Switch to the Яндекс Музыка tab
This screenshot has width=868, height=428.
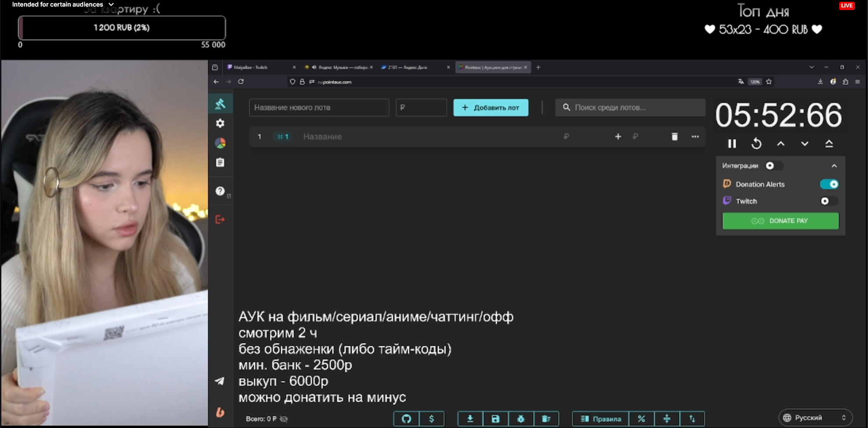(338, 67)
